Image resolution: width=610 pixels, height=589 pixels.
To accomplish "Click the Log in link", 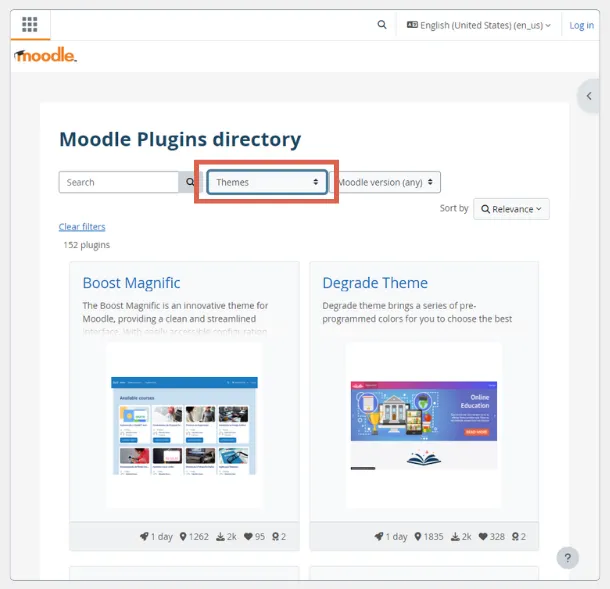I will coord(582,25).
